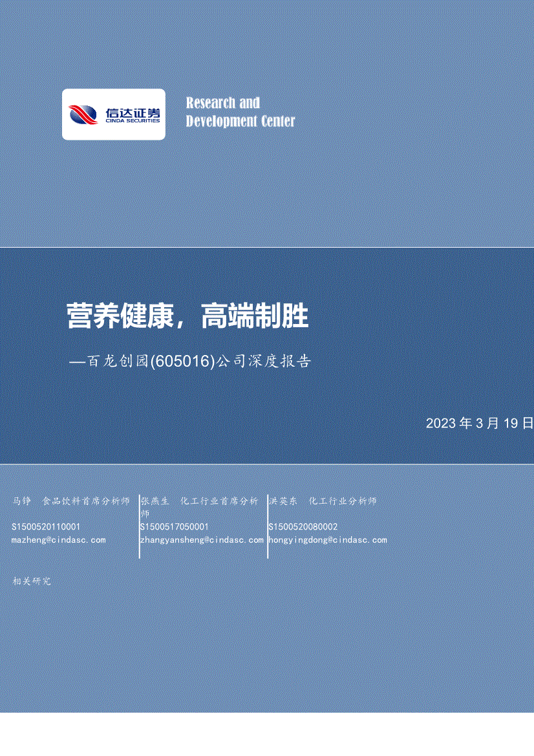Click analyst name "洪英东 化工行业分析师"

click(323, 501)
